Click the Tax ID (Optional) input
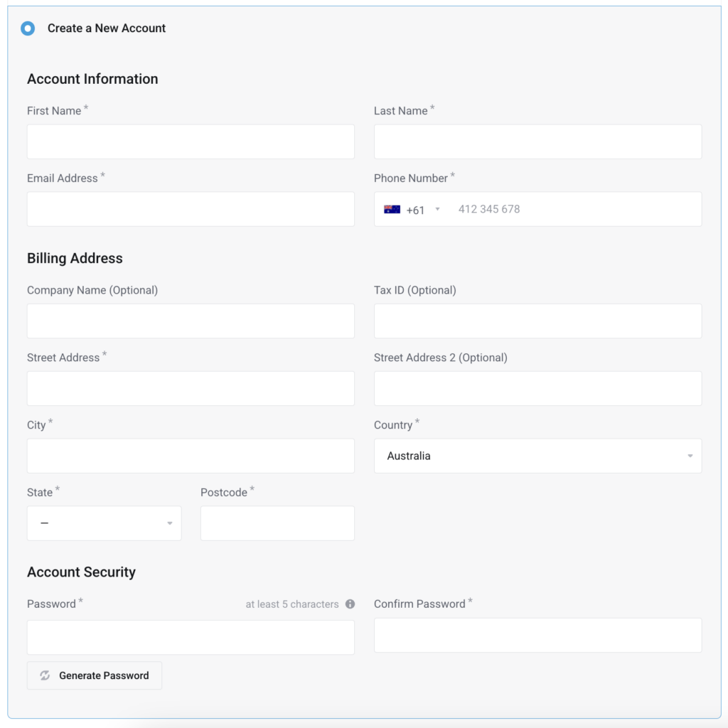Image resolution: width=728 pixels, height=728 pixels. [x=537, y=321]
